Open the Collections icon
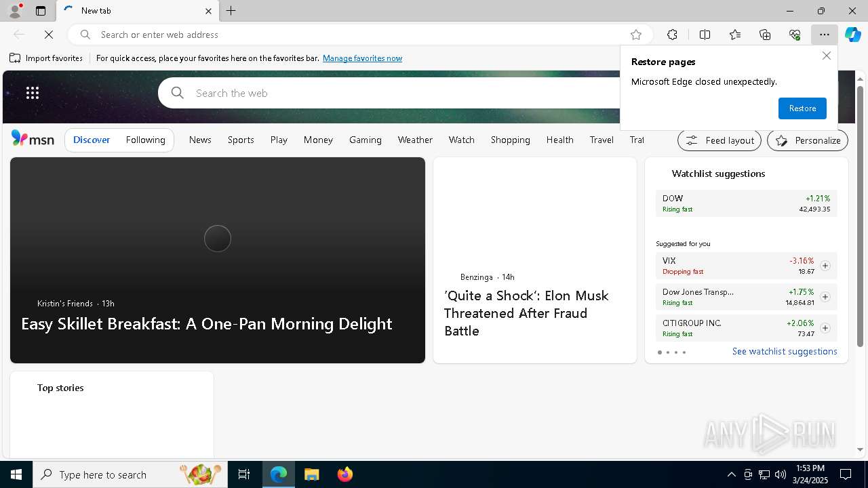The width and height of the screenshot is (868, 488). click(765, 35)
